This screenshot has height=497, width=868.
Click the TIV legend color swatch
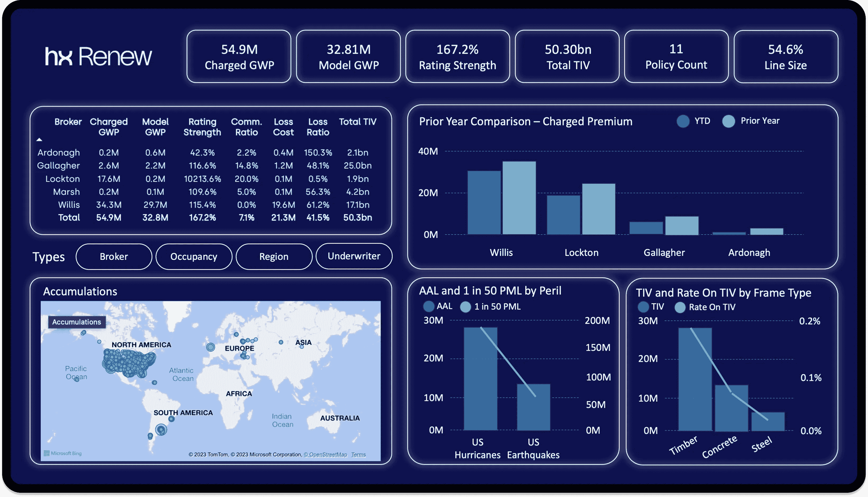[643, 307]
